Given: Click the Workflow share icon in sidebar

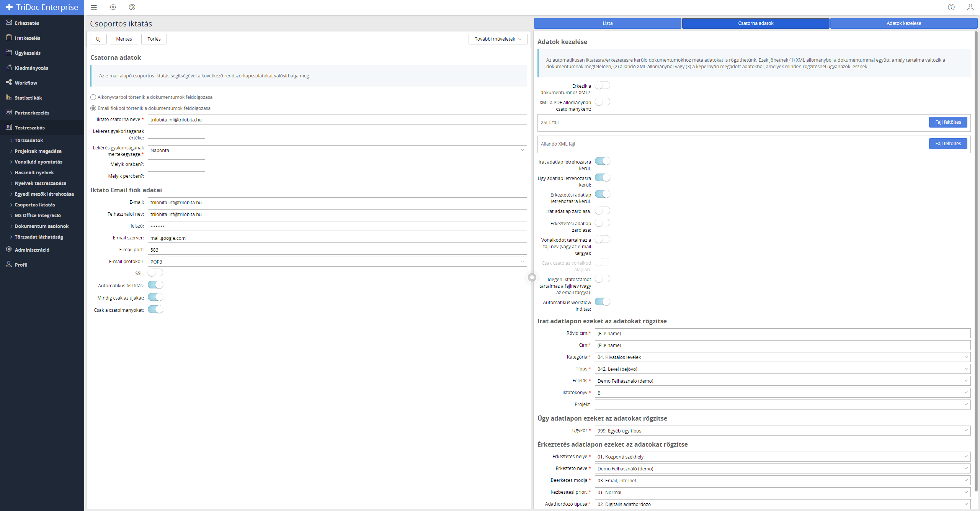Looking at the screenshot, I should point(9,82).
